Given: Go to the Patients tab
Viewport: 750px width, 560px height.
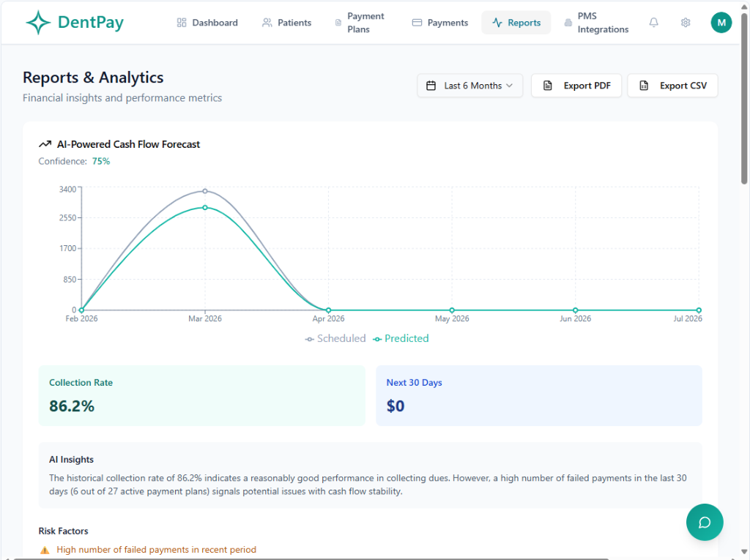Looking at the screenshot, I should click(286, 23).
